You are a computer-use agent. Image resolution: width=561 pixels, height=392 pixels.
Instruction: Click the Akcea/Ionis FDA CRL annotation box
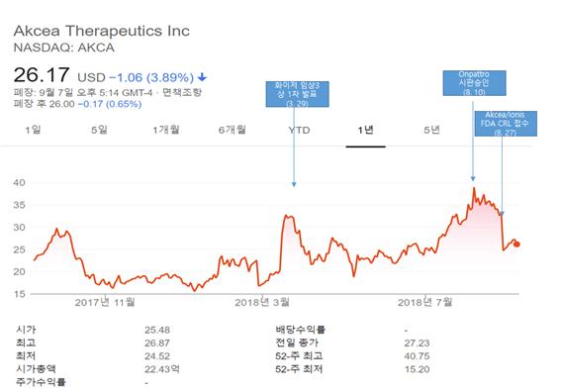(x=506, y=124)
